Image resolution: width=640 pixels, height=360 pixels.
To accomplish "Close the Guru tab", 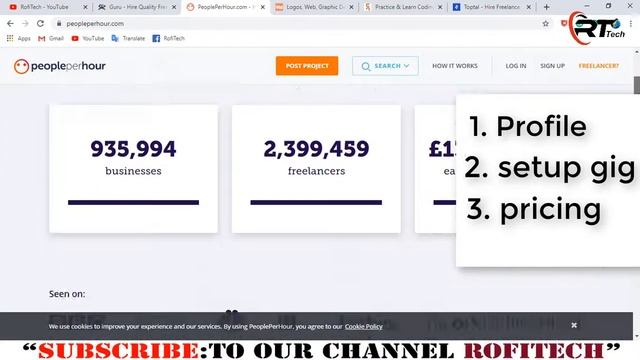I will (174, 7).
